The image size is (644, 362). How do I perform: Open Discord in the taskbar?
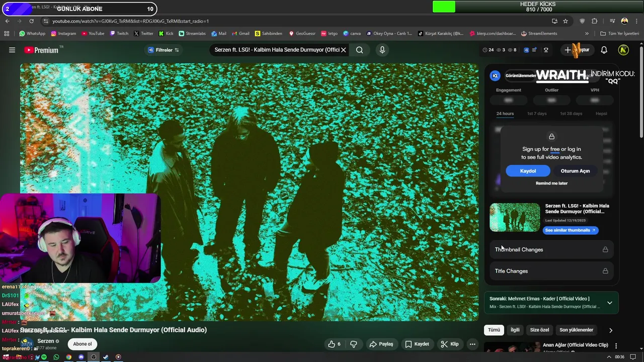[81, 357]
